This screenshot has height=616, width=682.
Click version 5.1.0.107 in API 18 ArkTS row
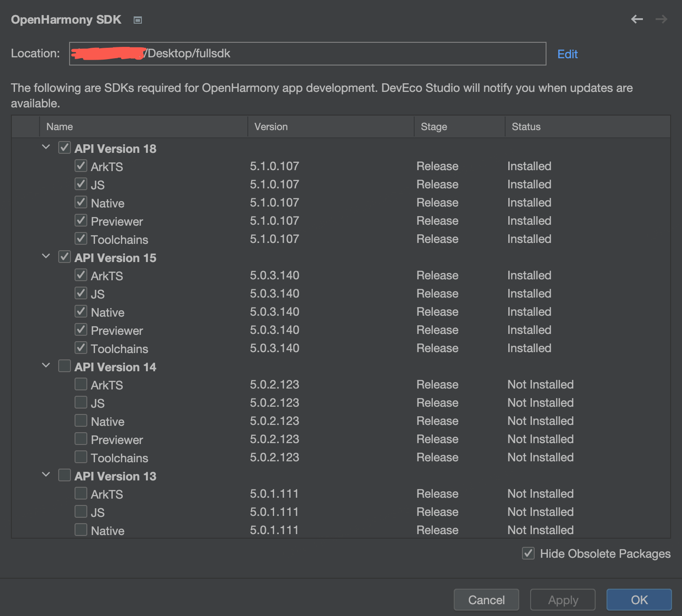(275, 166)
